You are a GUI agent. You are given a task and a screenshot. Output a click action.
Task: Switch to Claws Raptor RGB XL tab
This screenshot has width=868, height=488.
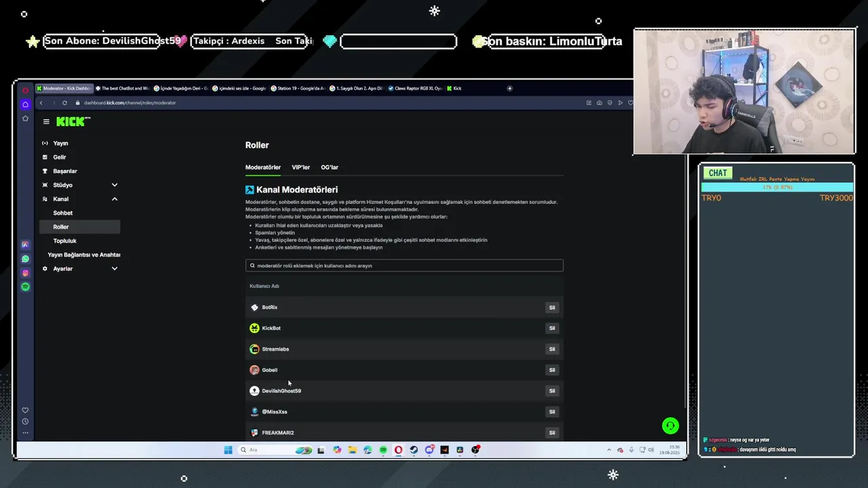[x=416, y=88]
